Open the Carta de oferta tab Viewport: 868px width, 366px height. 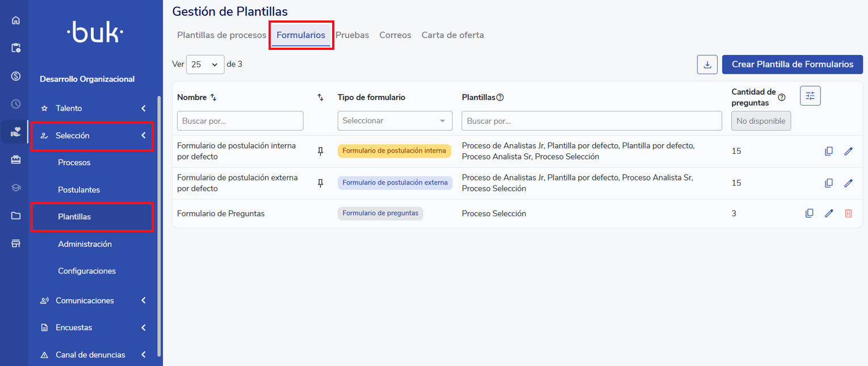coord(452,35)
